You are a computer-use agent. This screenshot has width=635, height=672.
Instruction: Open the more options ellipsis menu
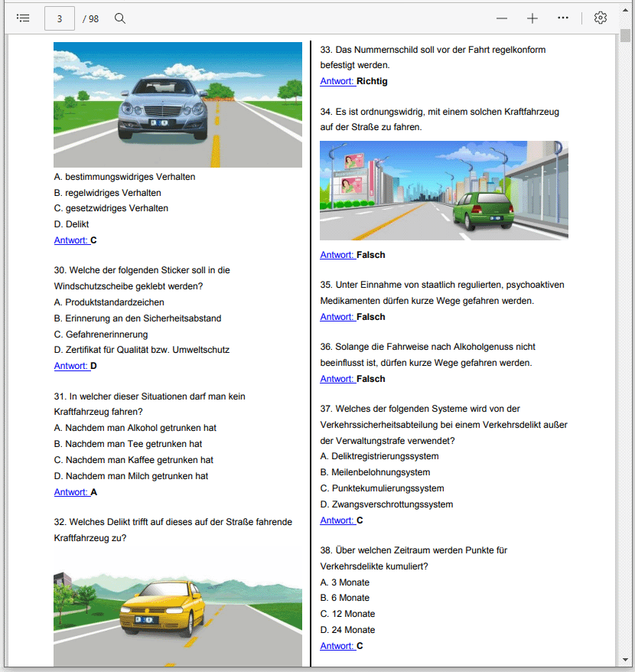[563, 18]
